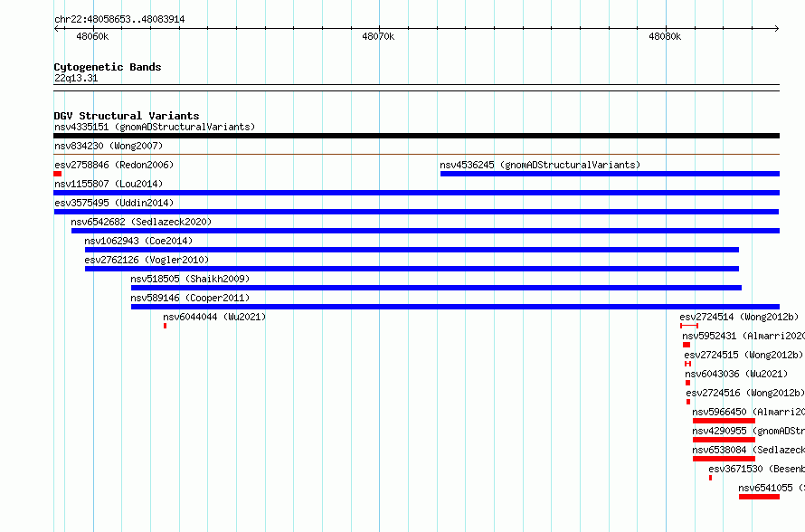Click the red esv2758846 variant block
Screen dimensions: 805x532
(x=58, y=174)
